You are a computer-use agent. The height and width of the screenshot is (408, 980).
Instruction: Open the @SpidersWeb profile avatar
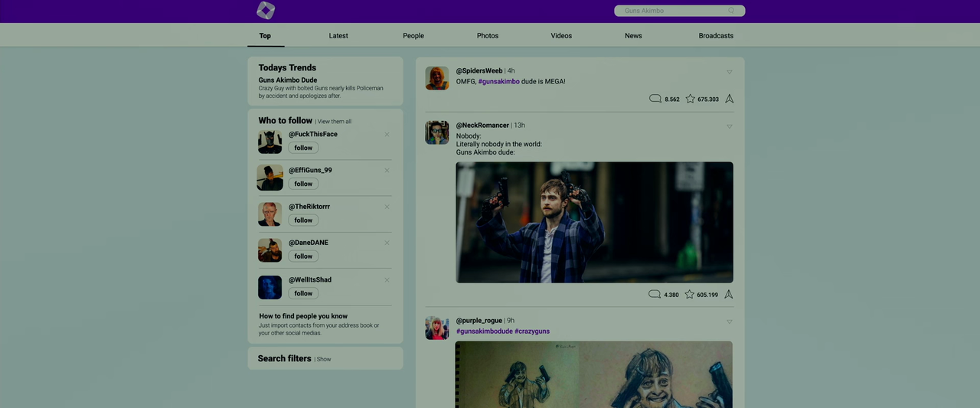click(437, 78)
